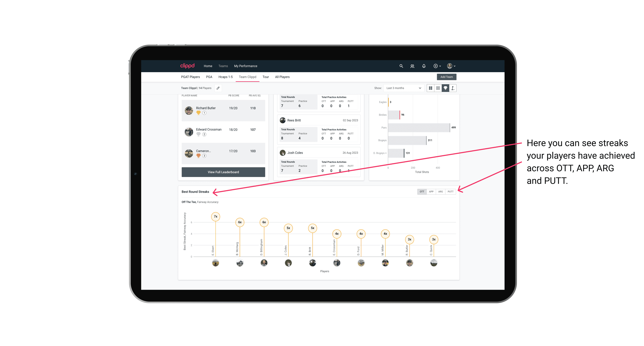Select the PUTT streak filter icon
This screenshot has height=346, width=644.
pos(451,192)
